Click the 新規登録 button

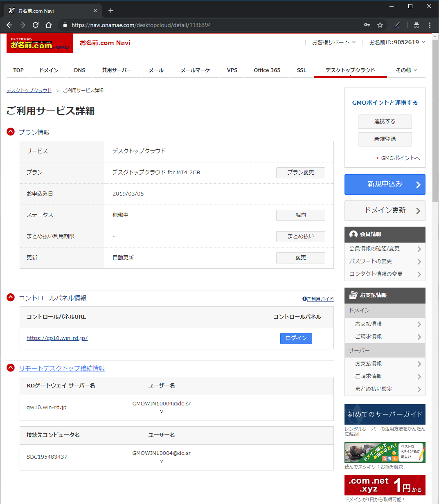(x=385, y=139)
